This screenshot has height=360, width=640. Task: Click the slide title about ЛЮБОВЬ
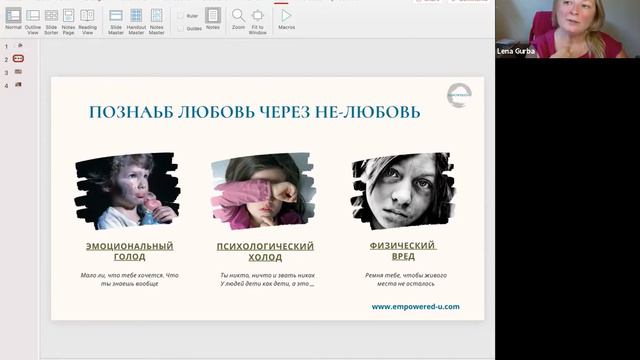pos(255,112)
